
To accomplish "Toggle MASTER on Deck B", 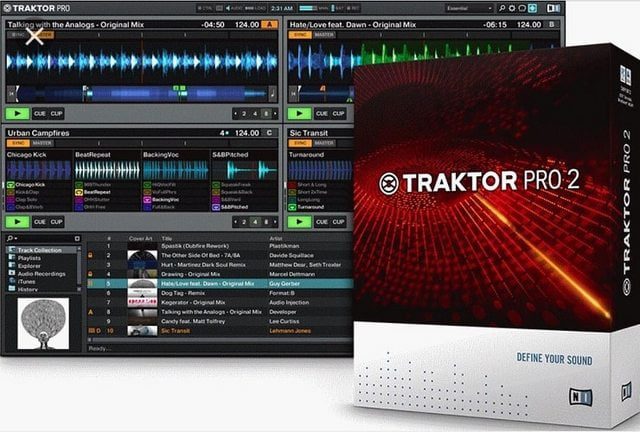I will (x=324, y=35).
